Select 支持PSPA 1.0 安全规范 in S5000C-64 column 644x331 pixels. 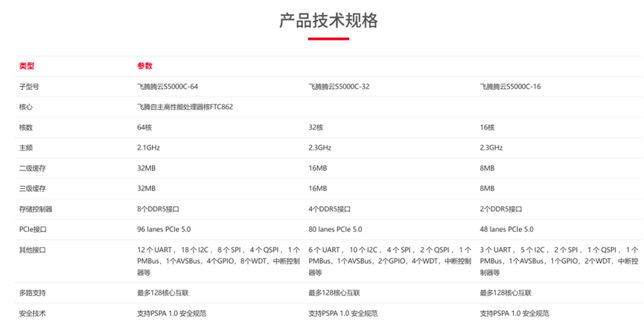pos(172,313)
